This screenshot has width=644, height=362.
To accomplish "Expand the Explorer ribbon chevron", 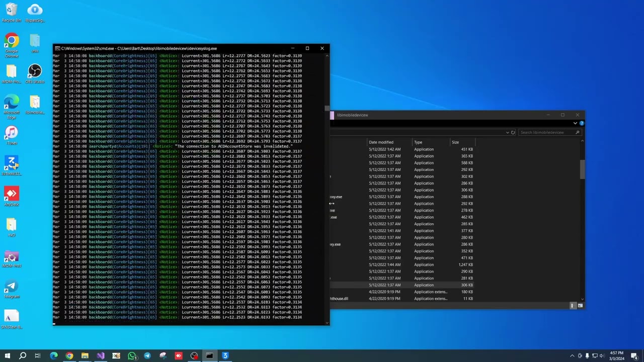I will tap(575, 123).
